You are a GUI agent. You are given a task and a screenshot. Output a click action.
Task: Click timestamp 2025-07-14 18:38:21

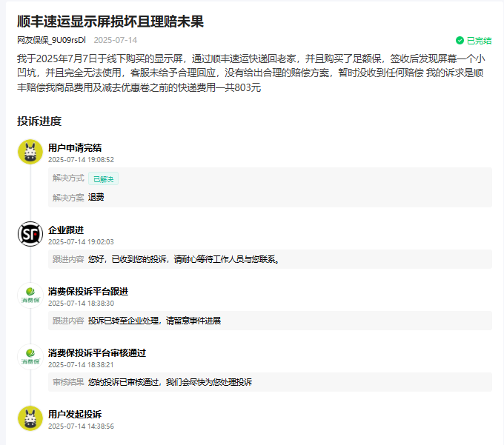pyautogui.click(x=81, y=365)
